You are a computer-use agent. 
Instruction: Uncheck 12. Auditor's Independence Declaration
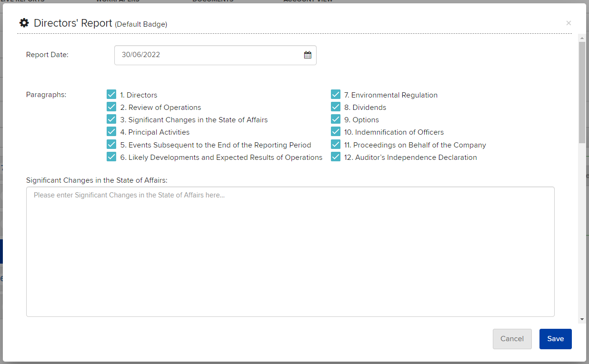click(336, 157)
